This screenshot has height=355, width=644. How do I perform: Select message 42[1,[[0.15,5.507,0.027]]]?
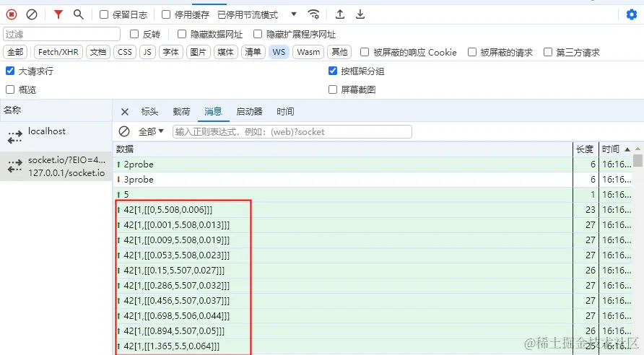point(372,271)
